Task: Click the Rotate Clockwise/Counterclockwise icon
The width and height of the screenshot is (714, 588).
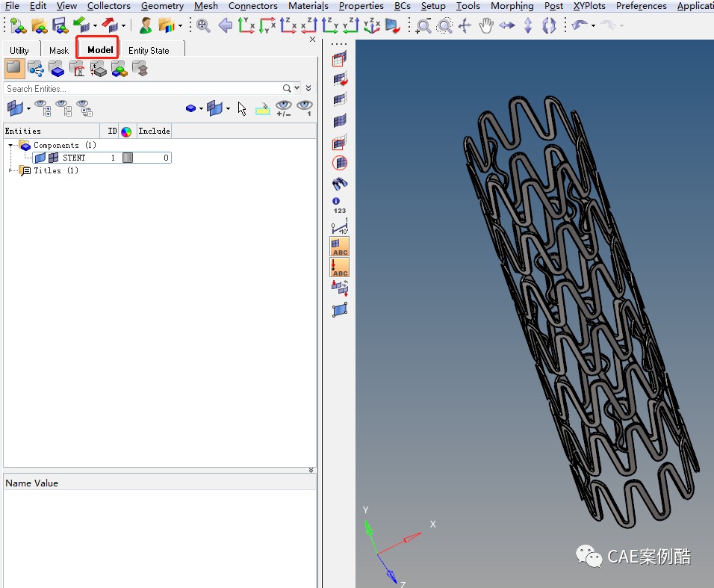Action: 549,25
